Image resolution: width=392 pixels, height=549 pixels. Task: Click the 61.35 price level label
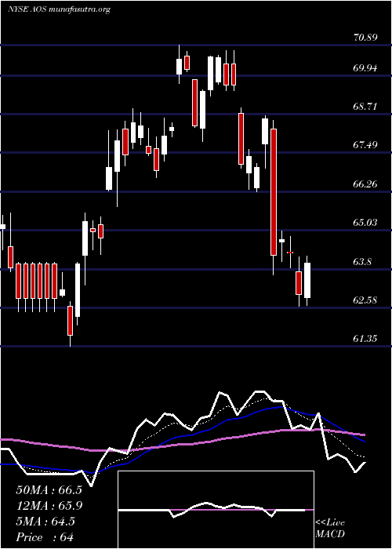click(365, 339)
